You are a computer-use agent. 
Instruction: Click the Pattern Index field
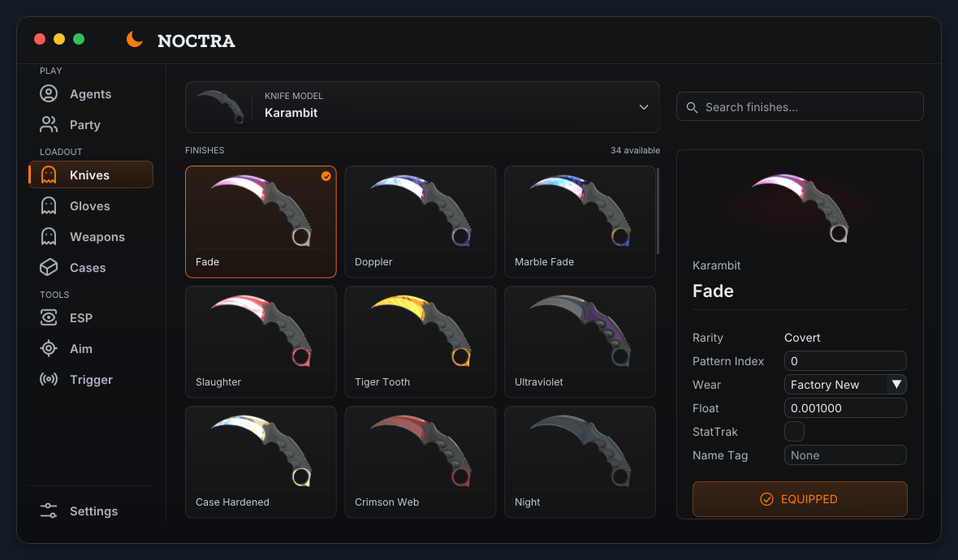pos(845,361)
